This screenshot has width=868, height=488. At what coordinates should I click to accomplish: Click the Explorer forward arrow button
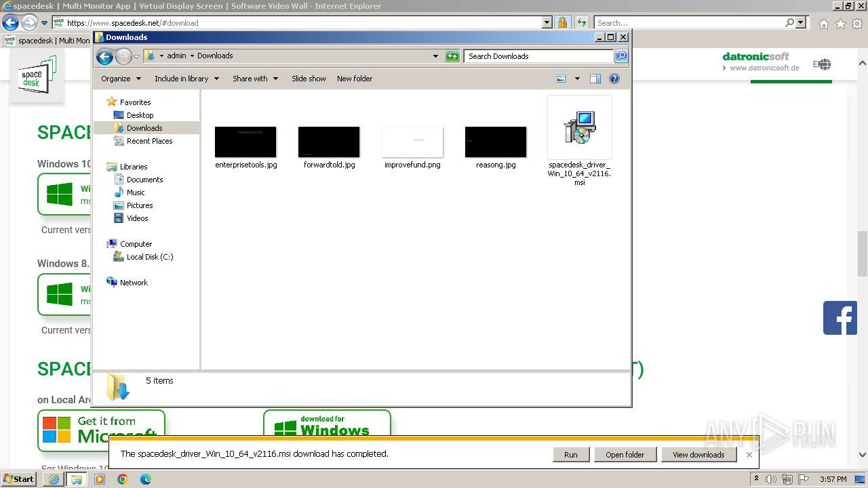coord(123,56)
